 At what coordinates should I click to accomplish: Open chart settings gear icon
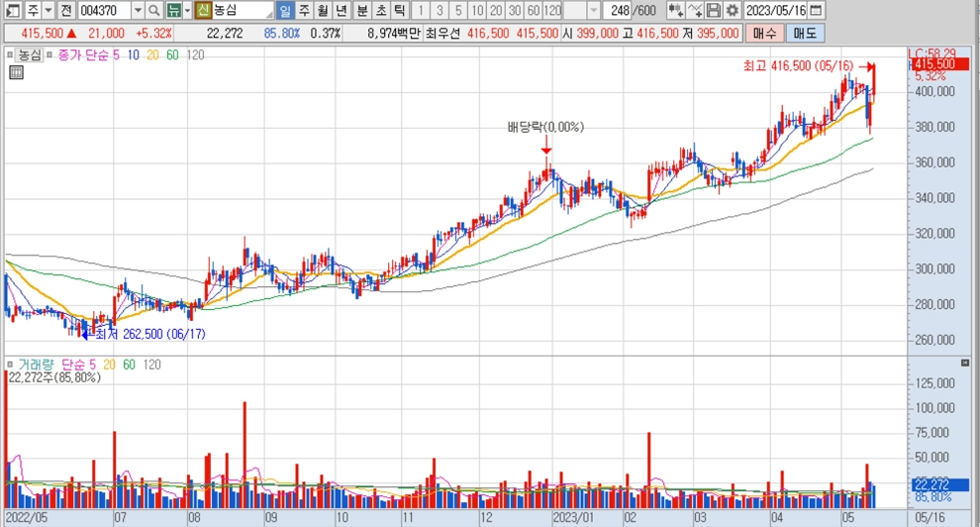click(x=732, y=10)
